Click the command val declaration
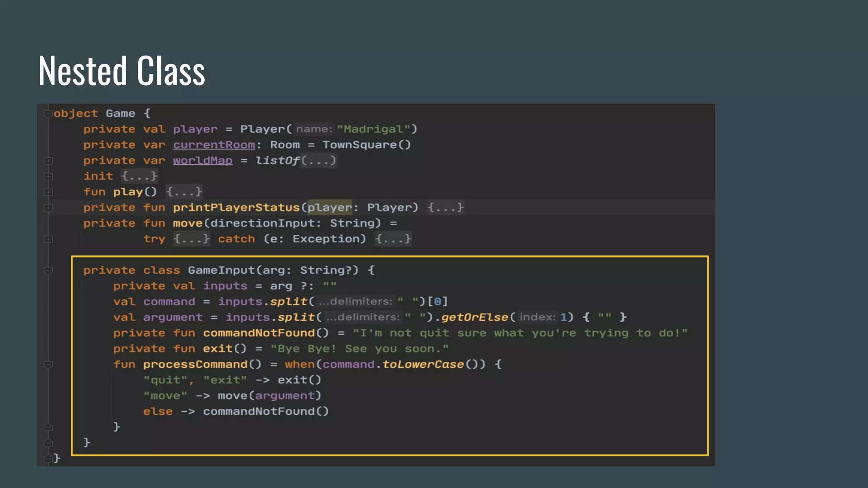Screen dimensions: 868x488 coord(169,302)
